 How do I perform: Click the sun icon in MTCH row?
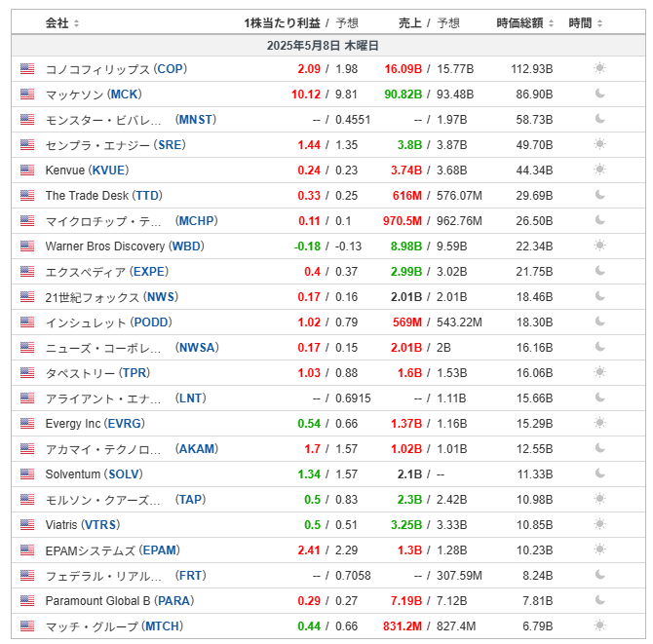pyautogui.click(x=599, y=625)
